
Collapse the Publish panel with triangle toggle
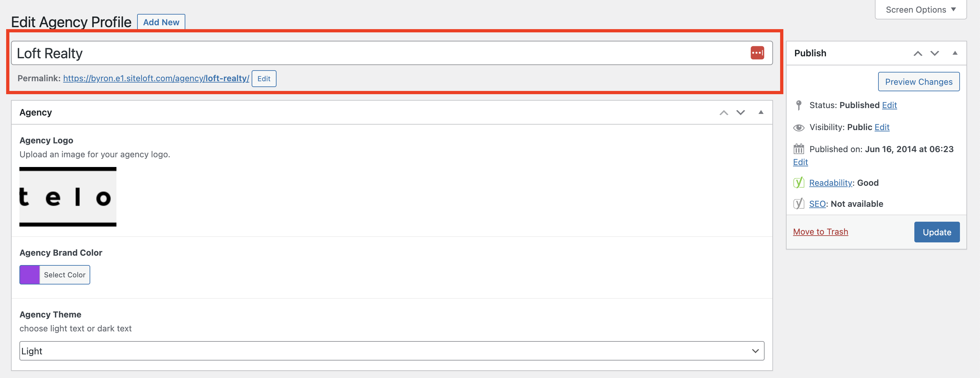955,53
